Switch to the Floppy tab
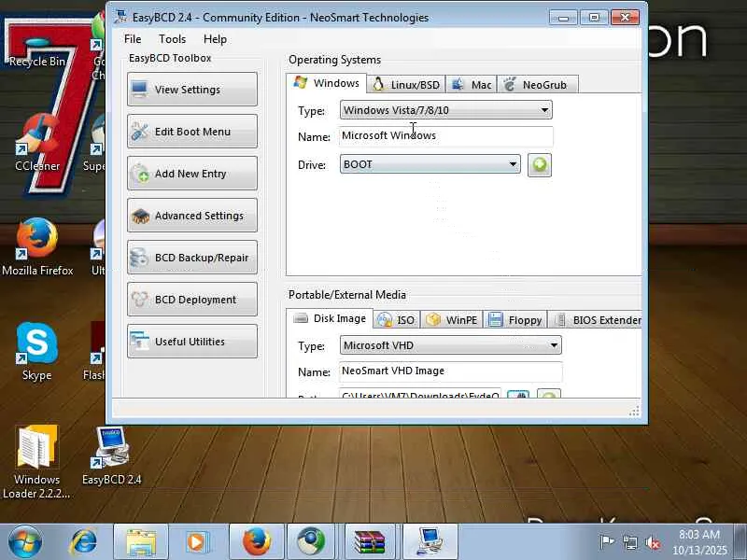The height and width of the screenshot is (560, 747). pyautogui.click(x=515, y=320)
